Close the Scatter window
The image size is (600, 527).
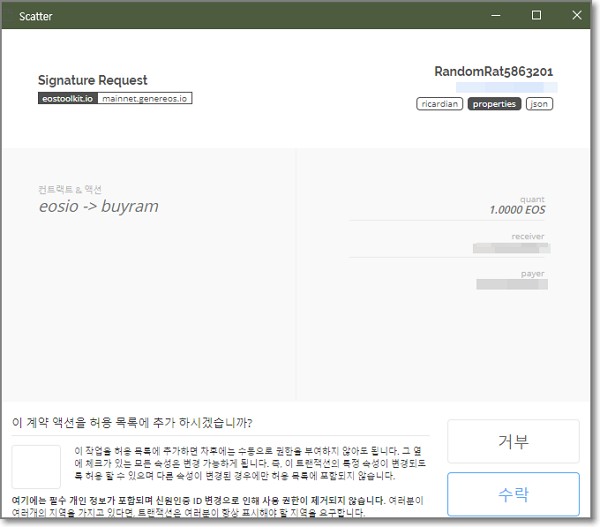click(x=580, y=15)
